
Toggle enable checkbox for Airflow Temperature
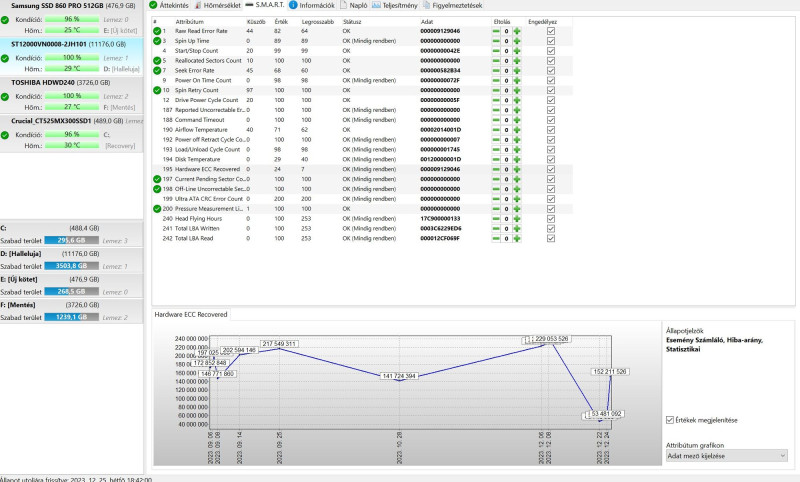(551, 130)
